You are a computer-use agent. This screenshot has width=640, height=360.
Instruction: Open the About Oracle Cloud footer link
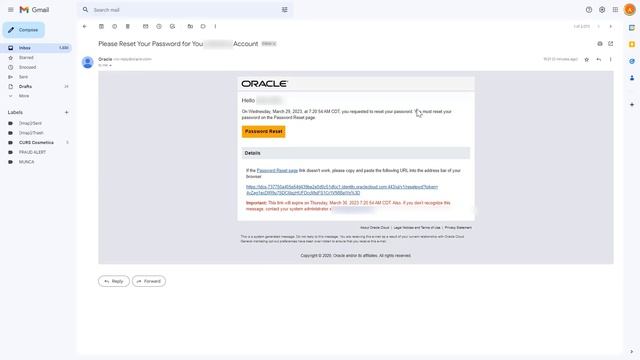[374, 228]
